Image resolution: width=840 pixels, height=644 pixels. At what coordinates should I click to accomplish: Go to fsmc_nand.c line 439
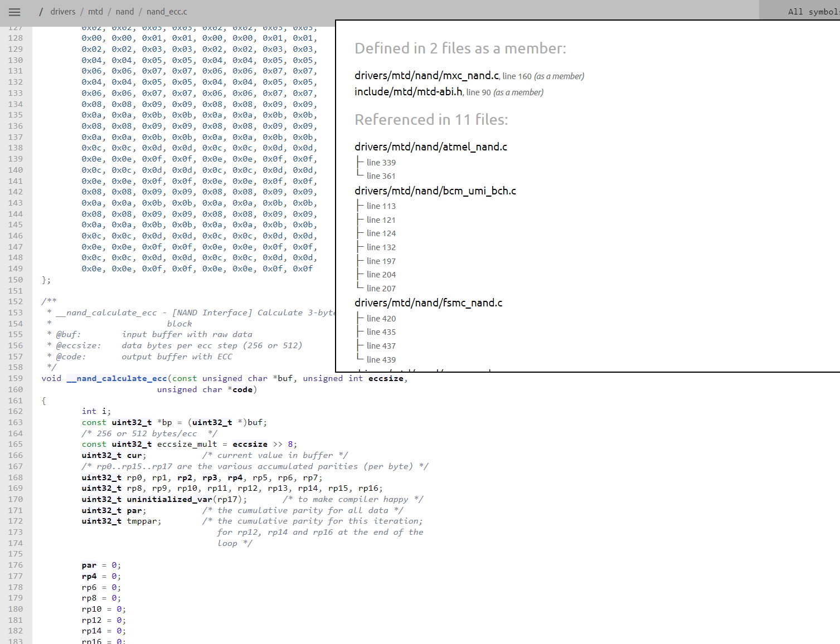tap(381, 360)
